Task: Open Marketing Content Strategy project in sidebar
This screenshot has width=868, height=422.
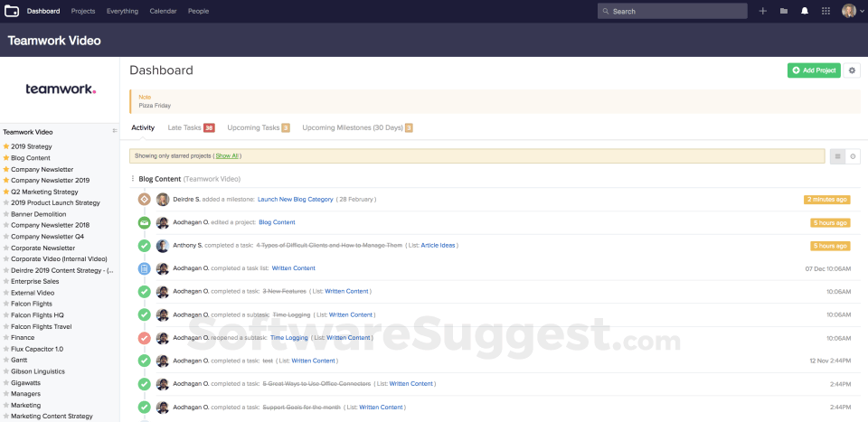Action: pos(52,417)
